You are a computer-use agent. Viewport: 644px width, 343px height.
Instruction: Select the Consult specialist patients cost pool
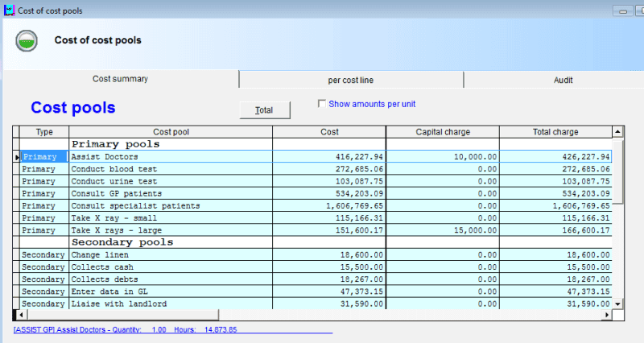[135, 205]
